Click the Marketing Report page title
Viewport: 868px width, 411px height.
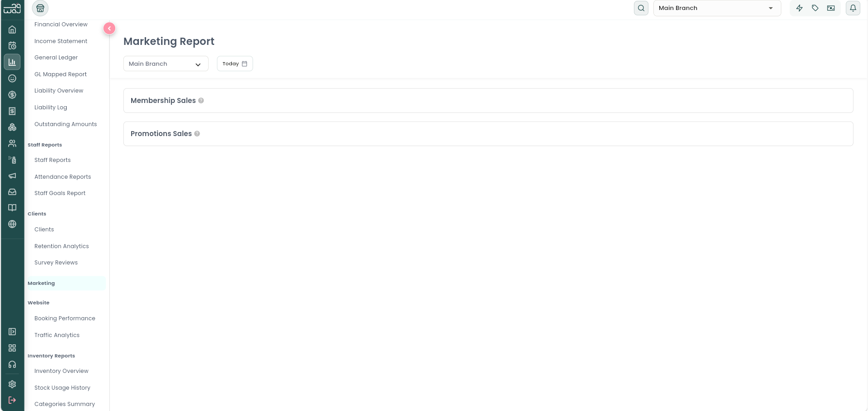click(x=169, y=41)
